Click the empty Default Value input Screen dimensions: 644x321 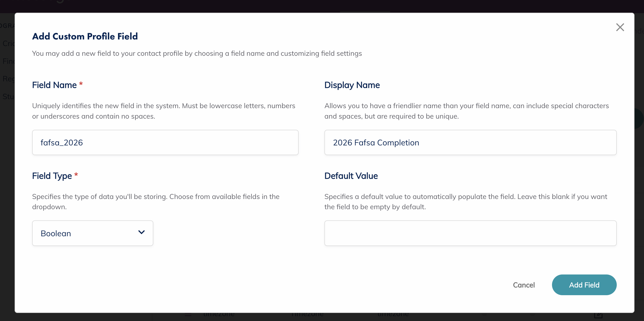coord(470,233)
